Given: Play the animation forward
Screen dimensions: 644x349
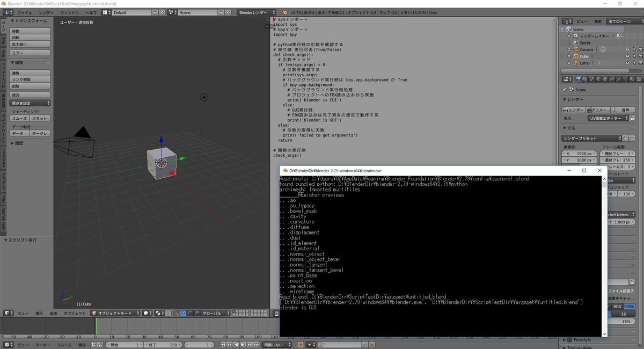Looking at the screenshot, I should [x=243, y=345].
